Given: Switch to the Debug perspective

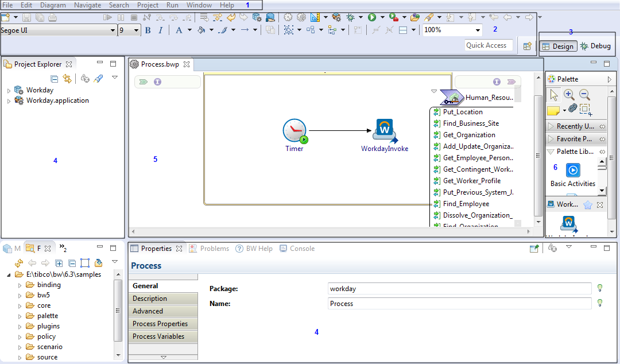Looking at the screenshot, I should coord(595,46).
